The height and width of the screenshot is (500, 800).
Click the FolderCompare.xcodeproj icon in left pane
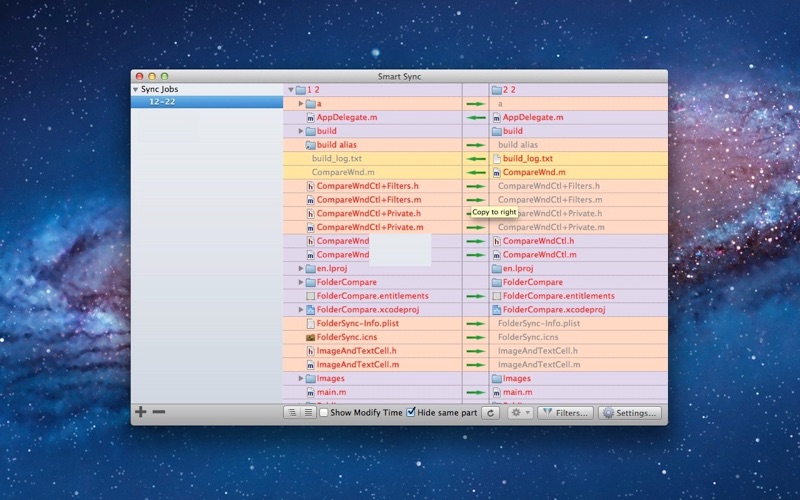click(310, 310)
